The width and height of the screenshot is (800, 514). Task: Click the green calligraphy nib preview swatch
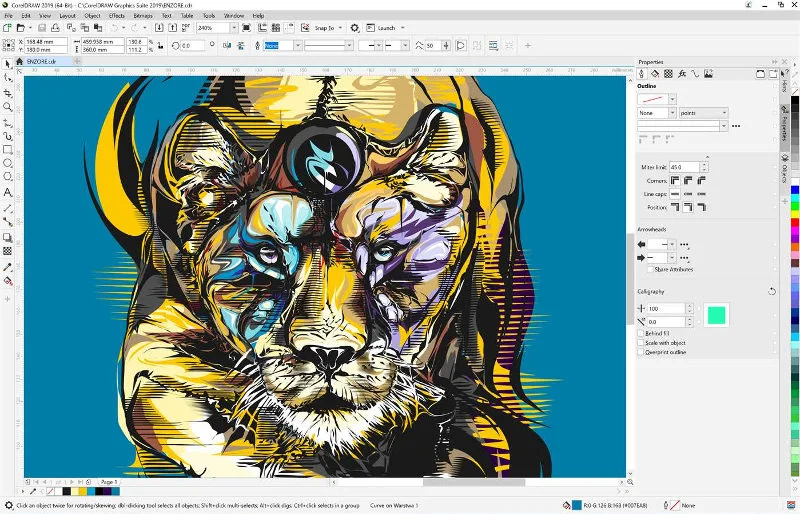pos(716,315)
